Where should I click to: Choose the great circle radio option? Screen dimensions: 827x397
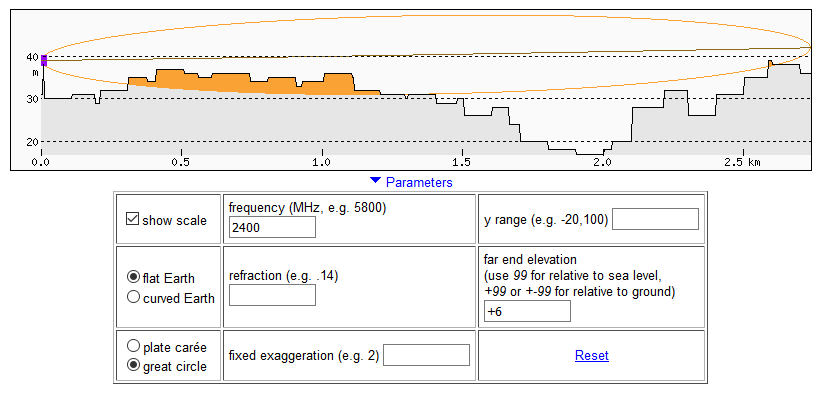(133, 365)
